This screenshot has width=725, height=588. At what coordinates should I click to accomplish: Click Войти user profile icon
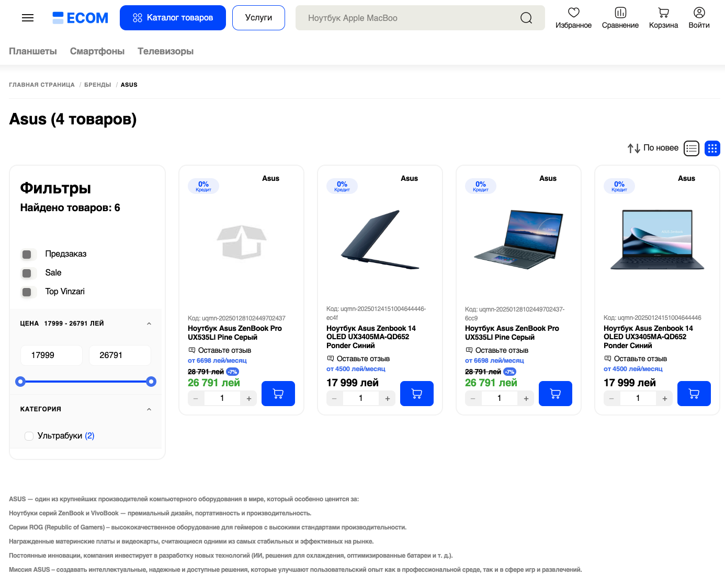(699, 13)
